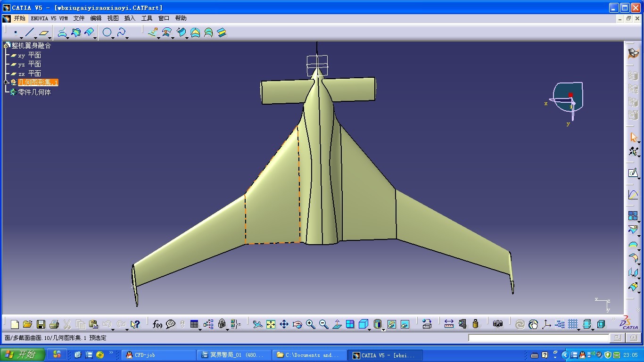Click the Windows 开始 Start button
Viewport: 644px width, 362px height.
coord(22,355)
